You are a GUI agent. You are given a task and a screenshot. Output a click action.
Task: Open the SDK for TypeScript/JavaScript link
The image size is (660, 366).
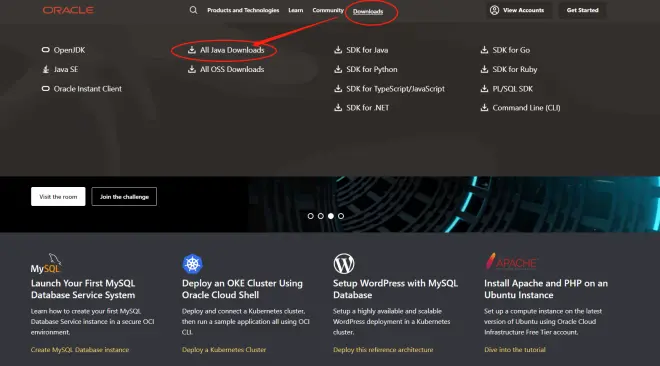tap(395, 89)
